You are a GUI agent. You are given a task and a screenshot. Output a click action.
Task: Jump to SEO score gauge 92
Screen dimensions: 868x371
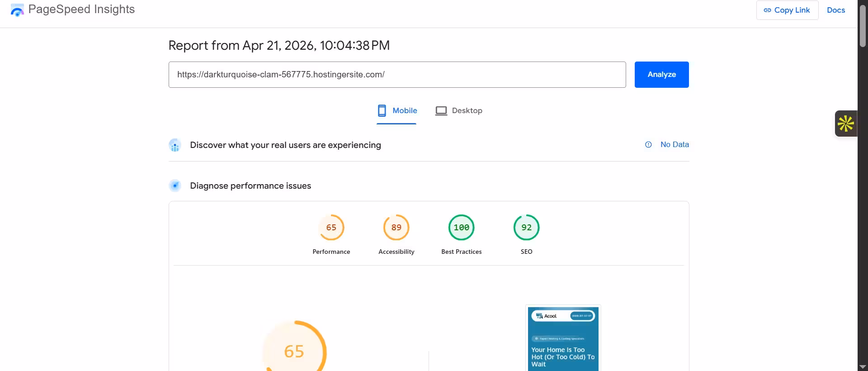pos(526,227)
